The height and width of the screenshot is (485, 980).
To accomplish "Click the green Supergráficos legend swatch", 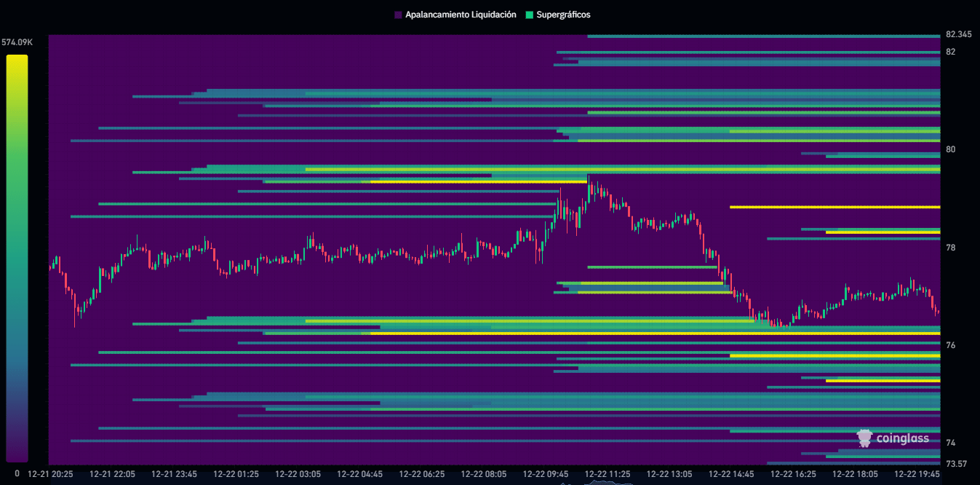I will tap(529, 15).
